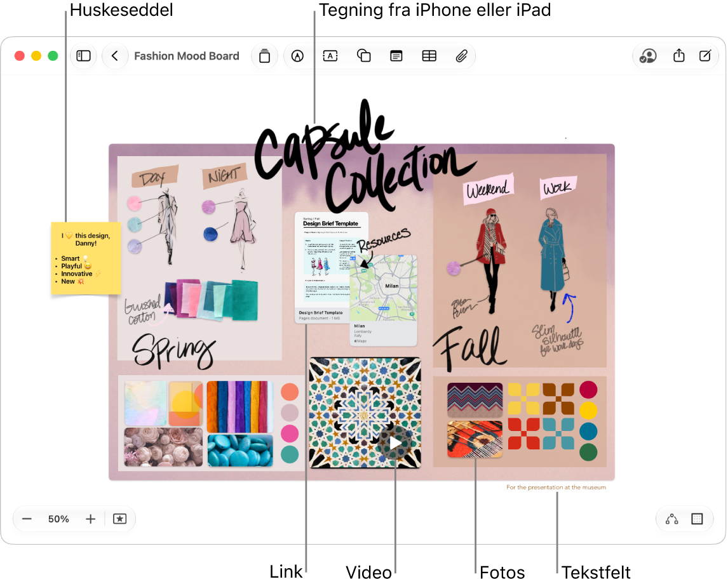Select the zigzag fabric photo

[x=475, y=400]
